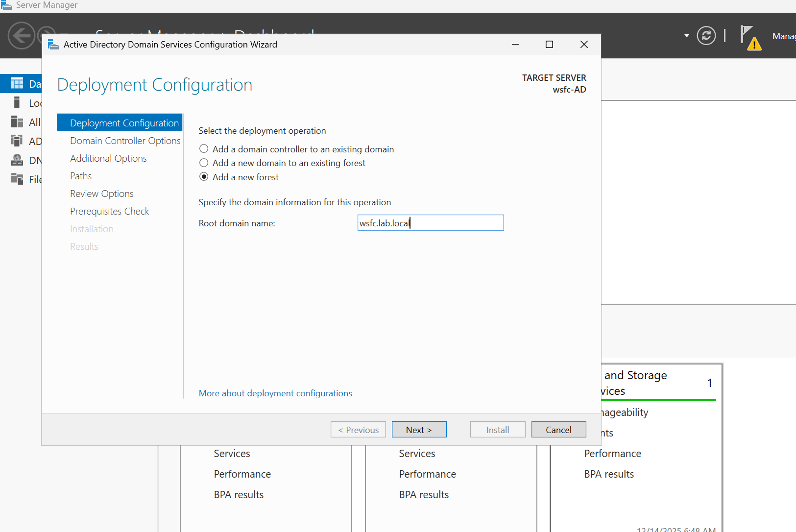Open the Manage menu in Server Manager

click(784, 36)
